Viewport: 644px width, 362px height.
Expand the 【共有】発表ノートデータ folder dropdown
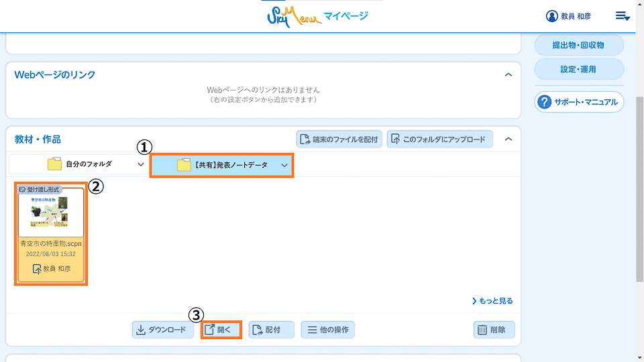click(x=284, y=165)
